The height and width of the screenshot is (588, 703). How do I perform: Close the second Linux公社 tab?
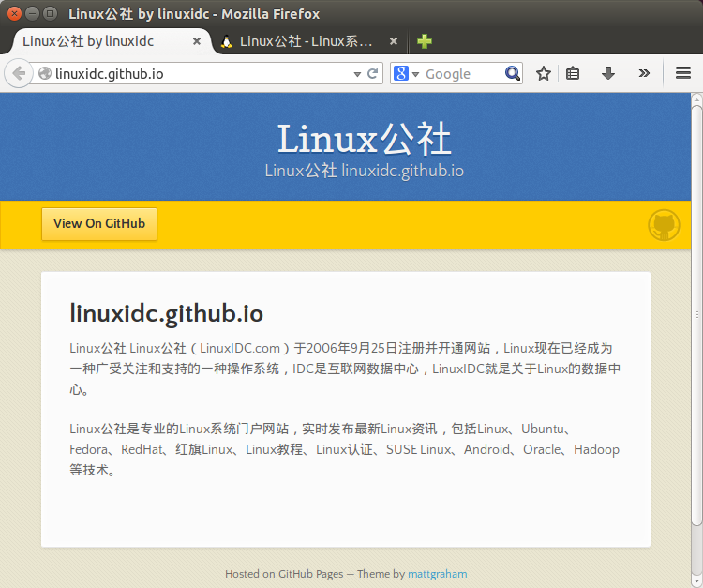(393, 41)
